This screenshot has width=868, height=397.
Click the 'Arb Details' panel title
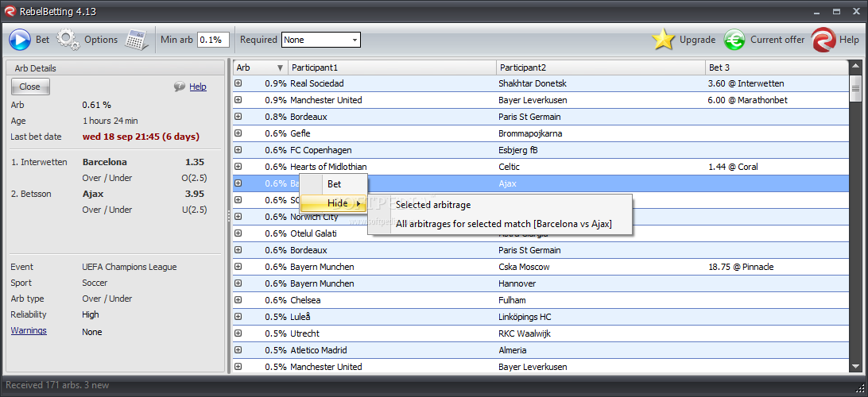(36, 68)
